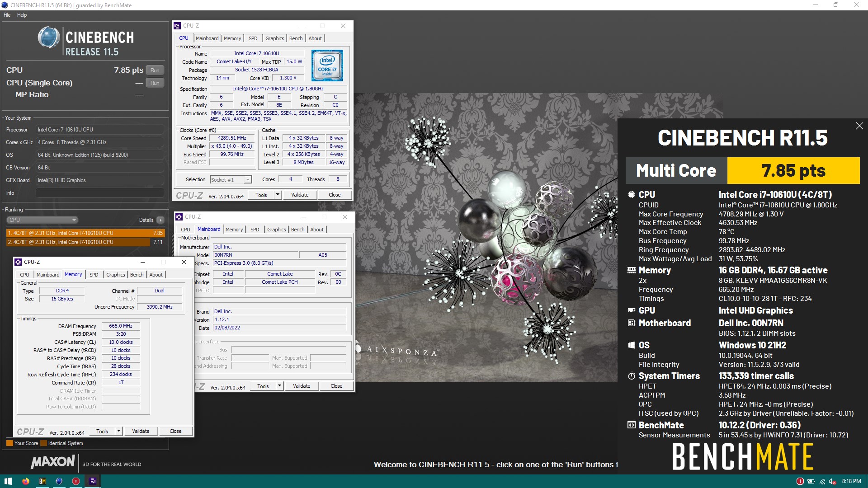
Task: Run the CPU multi-core benchmark
Action: pyautogui.click(x=155, y=70)
